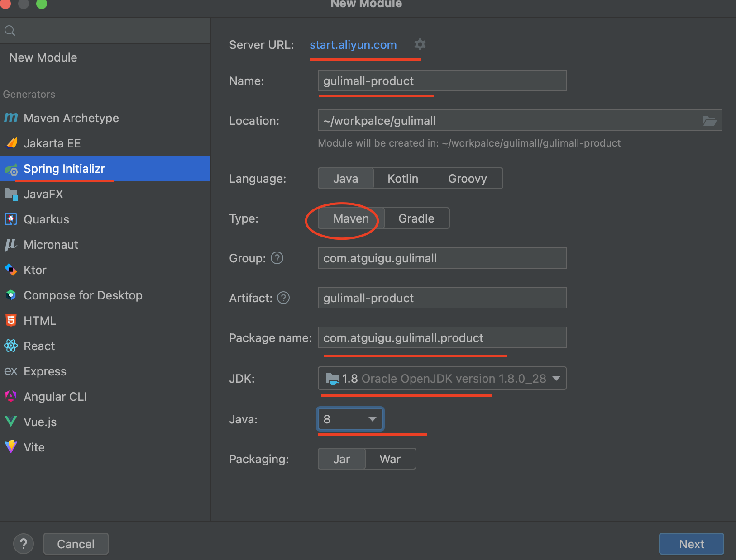Set packaging to Jar
736x560 pixels.
[x=342, y=459]
